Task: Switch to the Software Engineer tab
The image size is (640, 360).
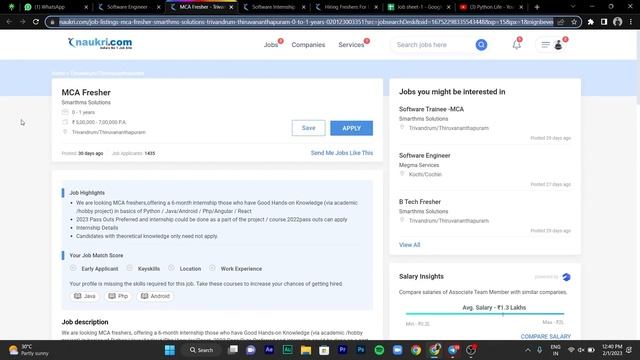Action: pyautogui.click(x=129, y=7)
